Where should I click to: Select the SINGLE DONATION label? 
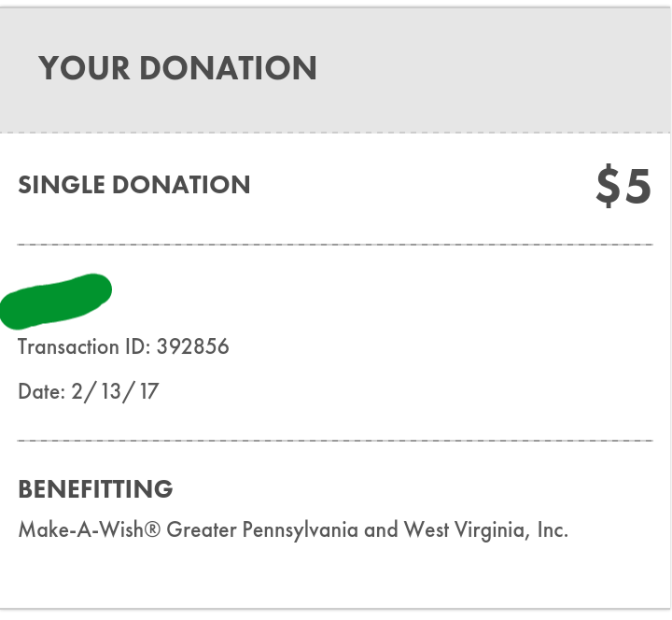point(134,185)
